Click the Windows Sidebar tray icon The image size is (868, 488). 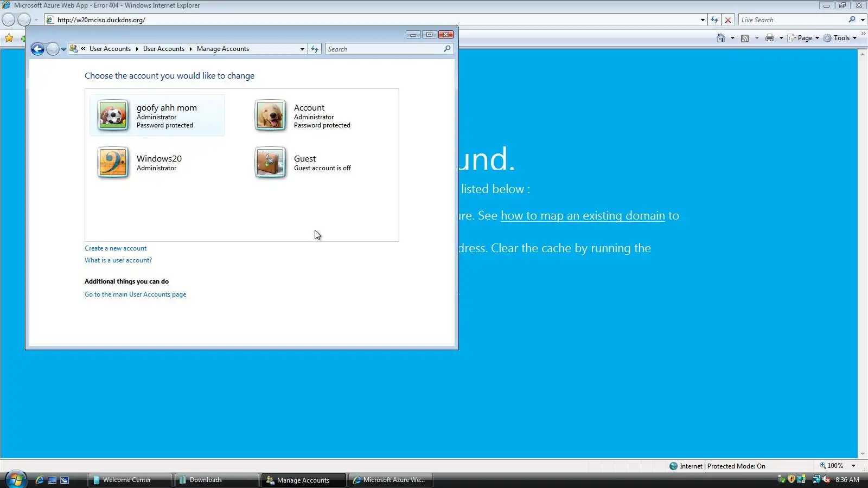pyautogui.click(x=801, y=479)
